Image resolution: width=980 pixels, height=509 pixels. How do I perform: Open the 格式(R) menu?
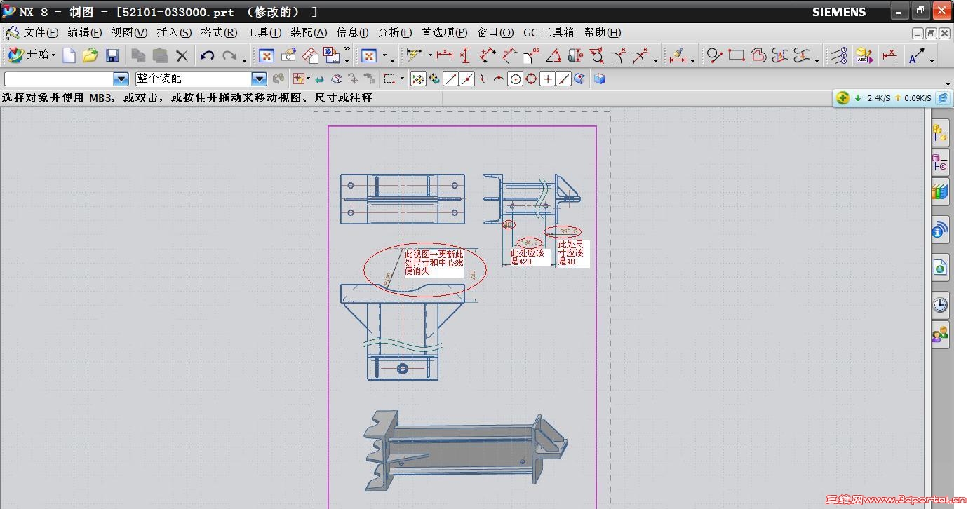click(x=219, y=32)
